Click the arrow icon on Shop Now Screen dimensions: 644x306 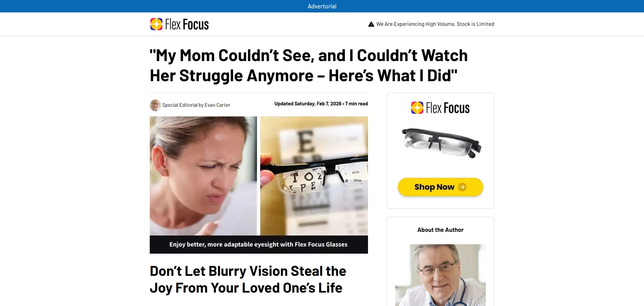tap(462, 187)
